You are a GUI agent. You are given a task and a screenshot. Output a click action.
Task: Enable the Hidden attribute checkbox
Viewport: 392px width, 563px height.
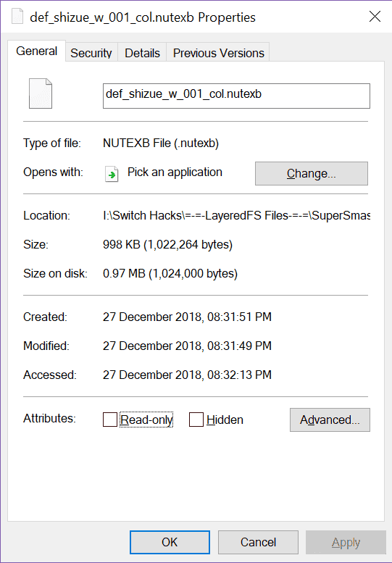click(196, 420)
